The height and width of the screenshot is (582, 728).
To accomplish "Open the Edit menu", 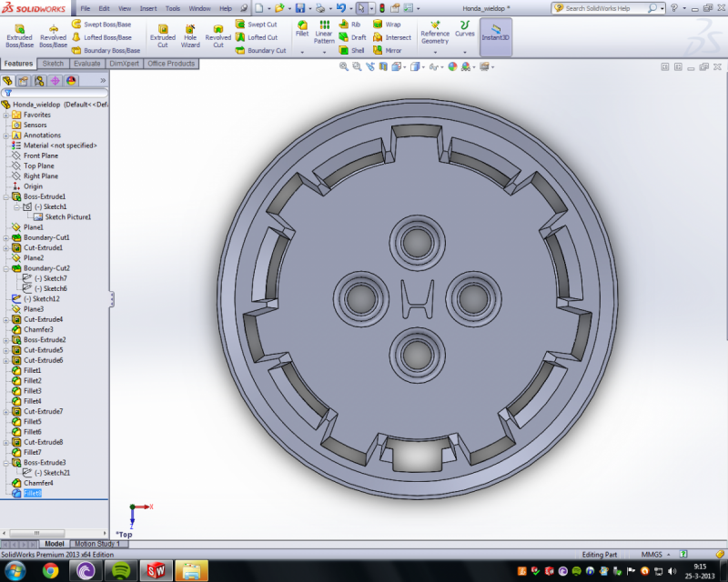I will (x=105, y=8).
